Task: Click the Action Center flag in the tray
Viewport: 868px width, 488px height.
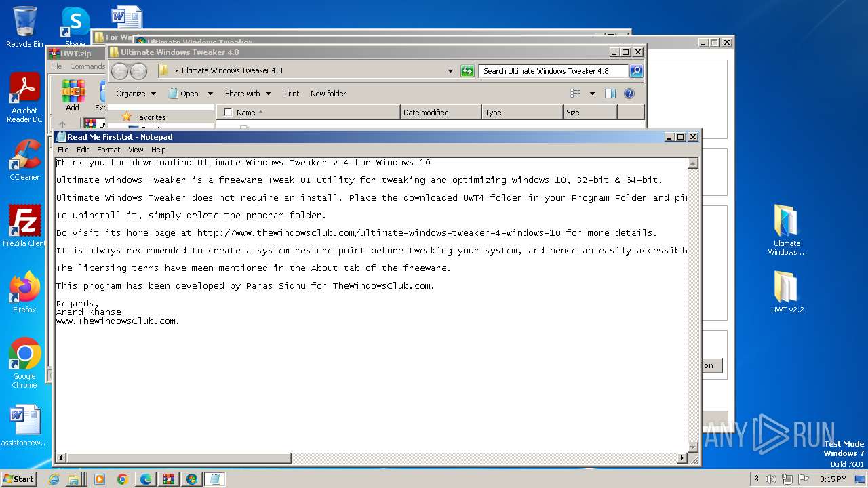Action: [804, 479]
